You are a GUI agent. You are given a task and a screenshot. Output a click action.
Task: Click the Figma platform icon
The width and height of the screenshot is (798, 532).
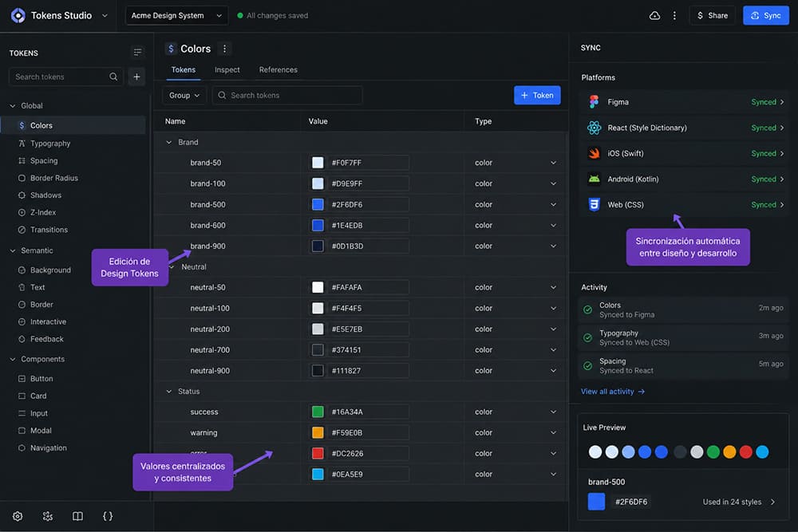point(594,102)
